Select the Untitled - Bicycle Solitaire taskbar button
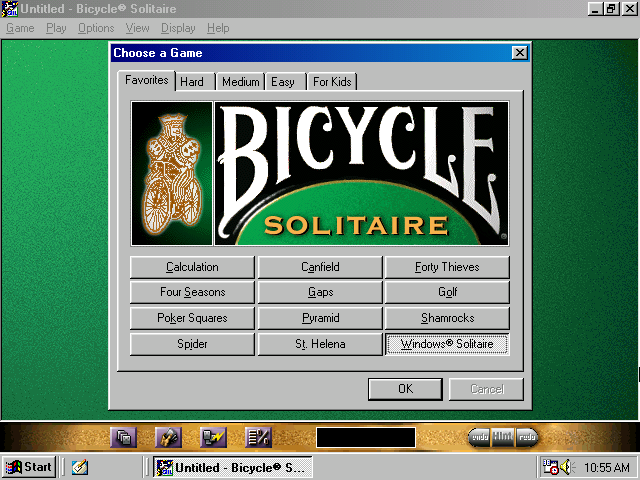 (233, 467)
